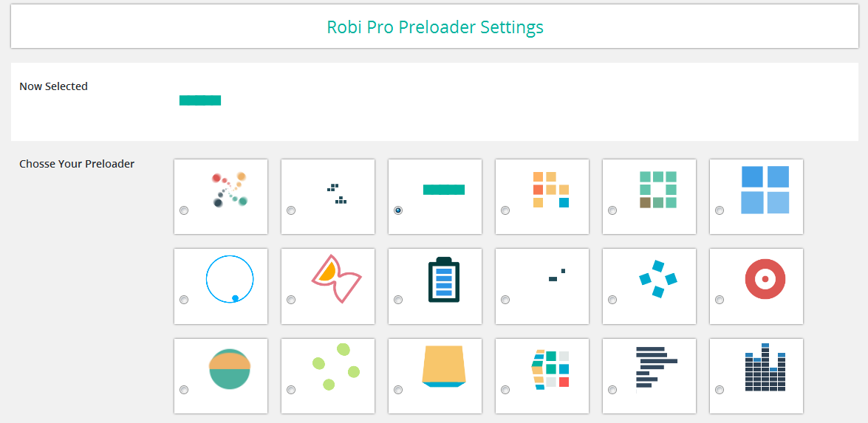Select radio button for green square grid preloader

(x=612, y=210)
